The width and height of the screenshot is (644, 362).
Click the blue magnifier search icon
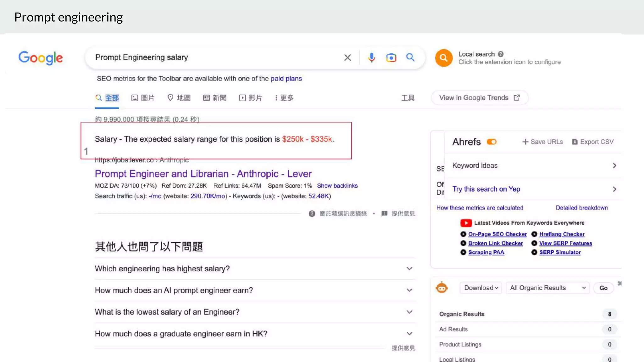410,57
